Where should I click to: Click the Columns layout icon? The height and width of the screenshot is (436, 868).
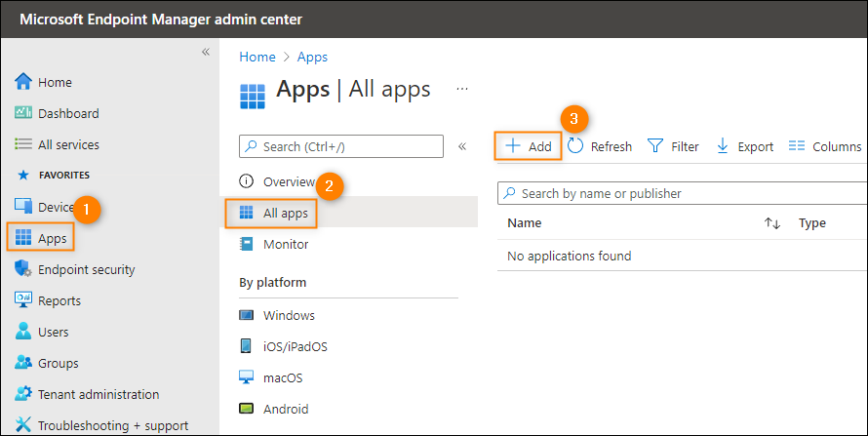click(x=797, y=146)
